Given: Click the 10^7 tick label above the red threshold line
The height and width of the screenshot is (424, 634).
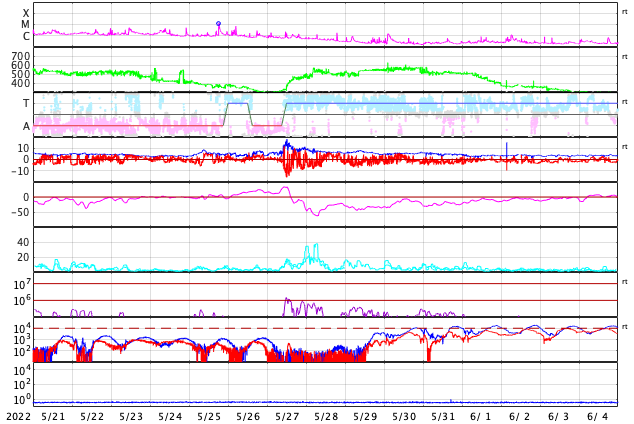Looking at the screenshot, I should [x=22, y=285].
